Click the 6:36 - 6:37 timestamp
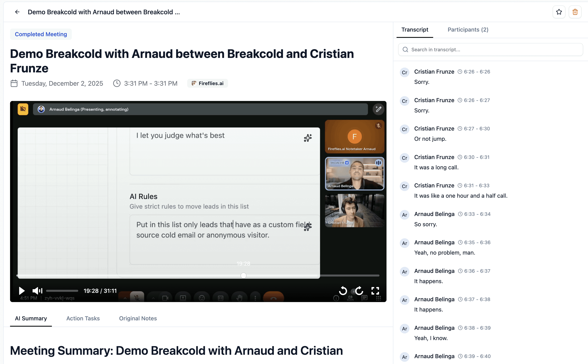Screen dimensions: 588x364 point(477,271)
